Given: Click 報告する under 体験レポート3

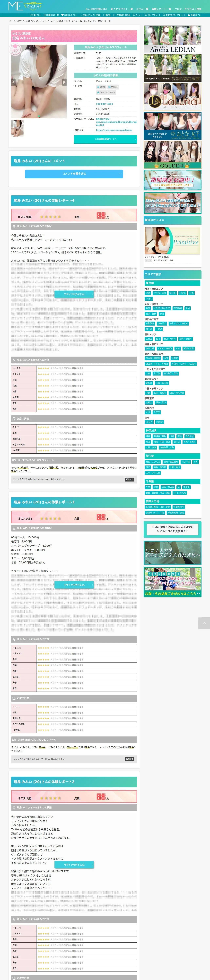Looking at the screenshot, I should click(x=130, y=759).
